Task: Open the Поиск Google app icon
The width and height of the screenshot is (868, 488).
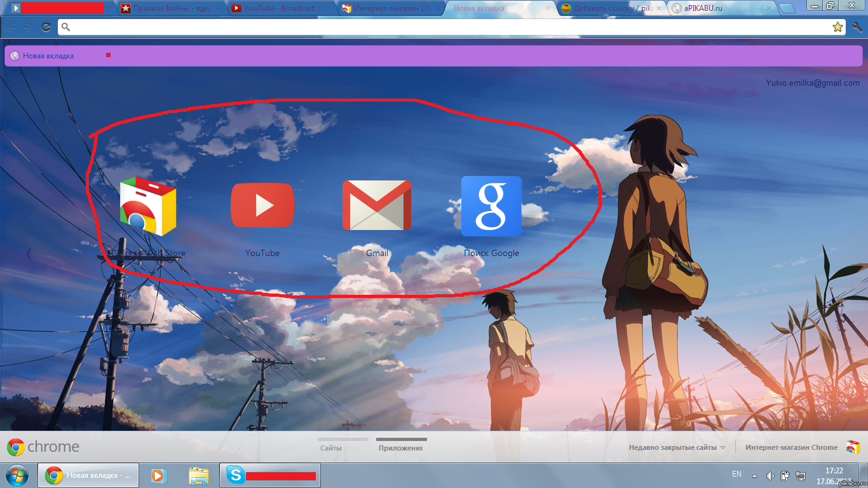Action: [491, 205]
